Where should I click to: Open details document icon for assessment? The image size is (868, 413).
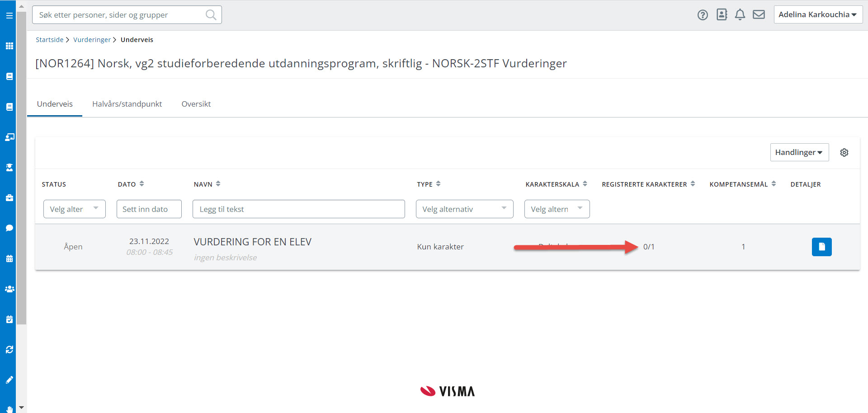tap(821, 247)
